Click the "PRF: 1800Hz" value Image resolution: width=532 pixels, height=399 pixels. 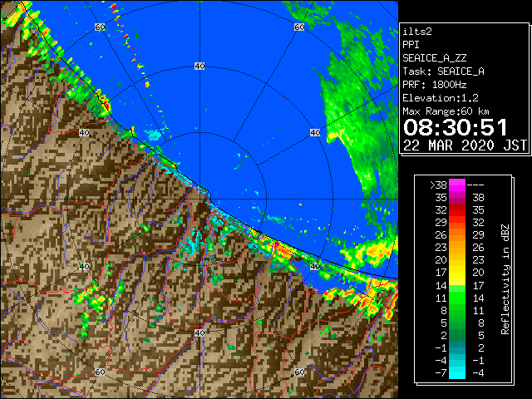coord(435,85)
